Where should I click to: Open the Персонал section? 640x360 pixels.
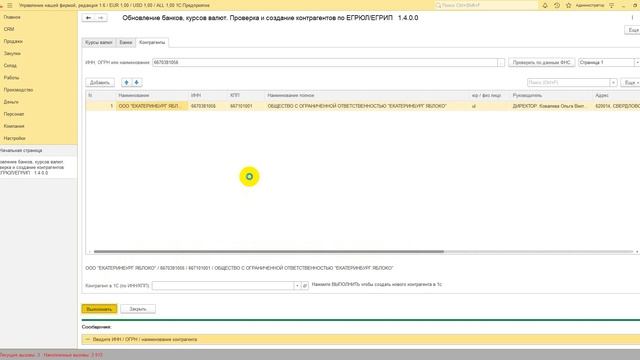click(14, 114)
